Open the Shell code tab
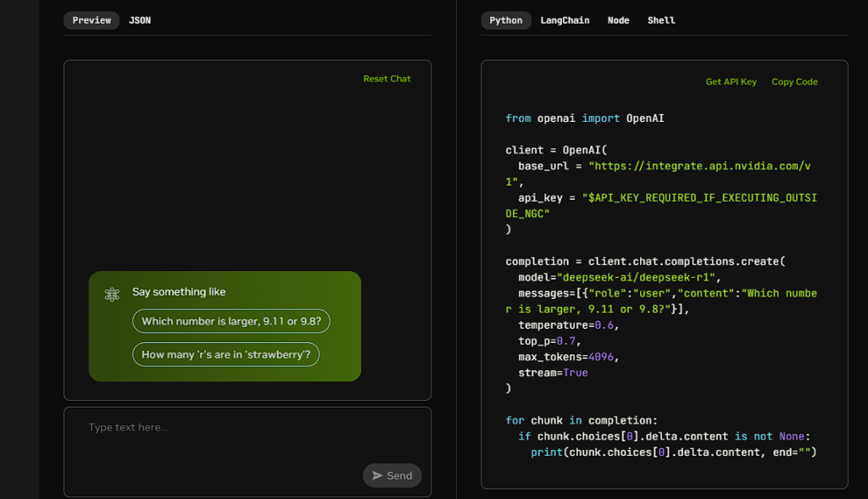Viewport: 868px width, 499px height. pyautogui.click(x=661, y=20)
